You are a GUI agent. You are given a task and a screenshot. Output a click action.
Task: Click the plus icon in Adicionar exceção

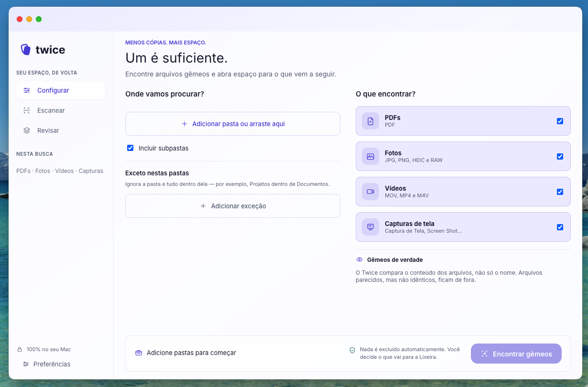(x=203, y=206)
